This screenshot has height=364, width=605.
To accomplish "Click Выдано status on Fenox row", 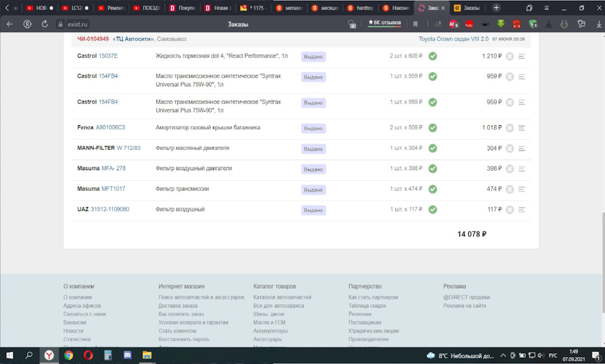I will coord(313,128).
